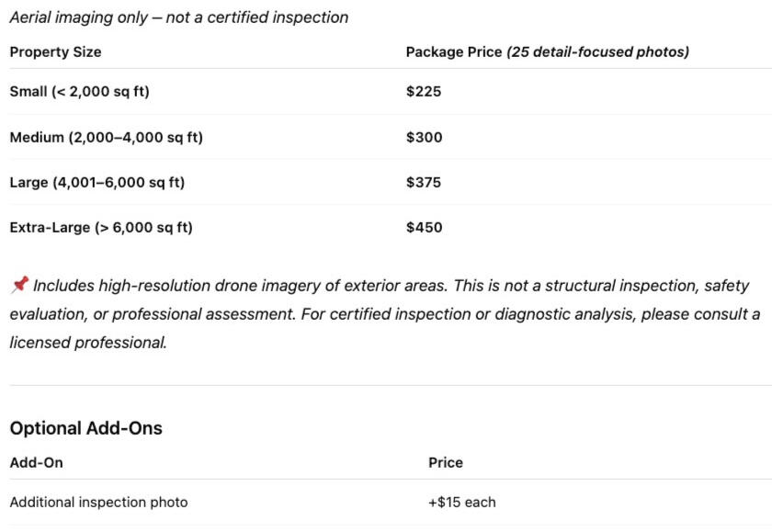The image size is (772, 532).
Task: Click the 'Package Price' column header
Action: (x=454, y=52)
